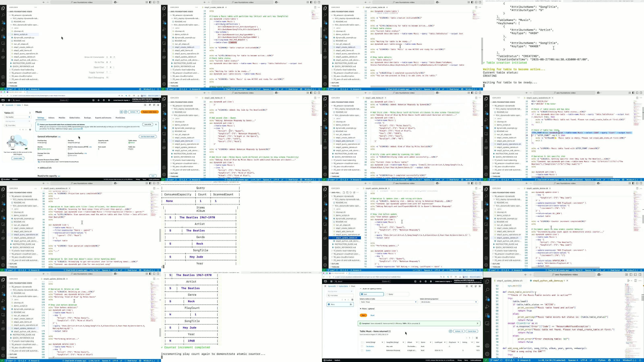Check the box for The Beatles row
Viewport: 644px width, 362px height.
362,346
